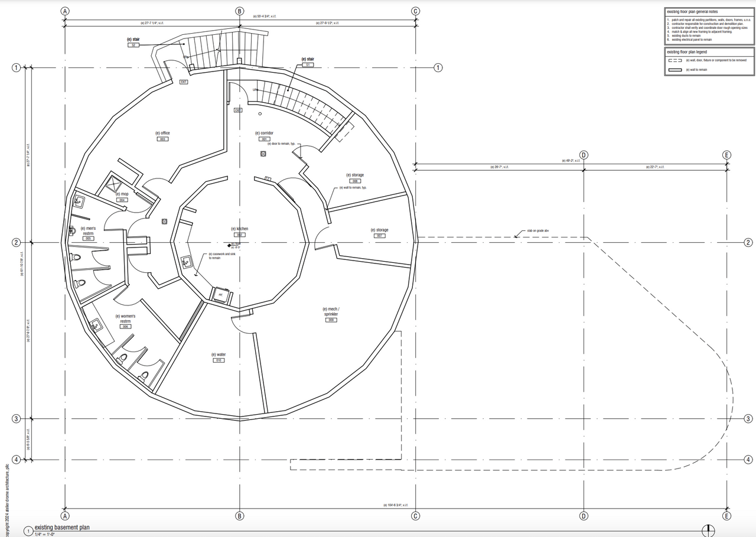Click the EXIT sign at the corridor entrance
Image resolution: width=756 pixels, height=537 pixels.
[237, 110]
